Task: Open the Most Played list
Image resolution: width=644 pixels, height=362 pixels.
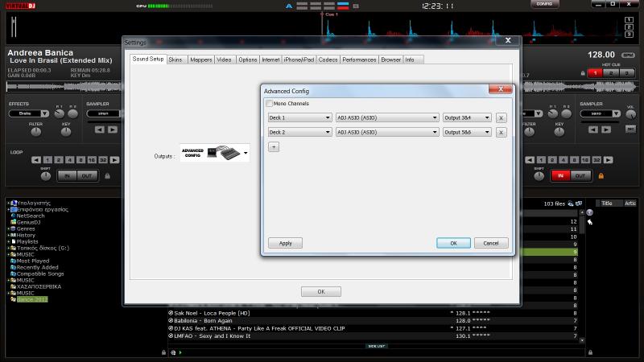Action: tap(32, 261)
